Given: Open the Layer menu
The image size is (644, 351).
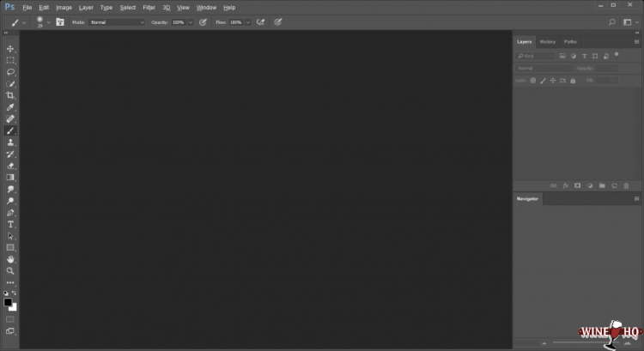Looking at the screenshot, I should click(86, 8).
